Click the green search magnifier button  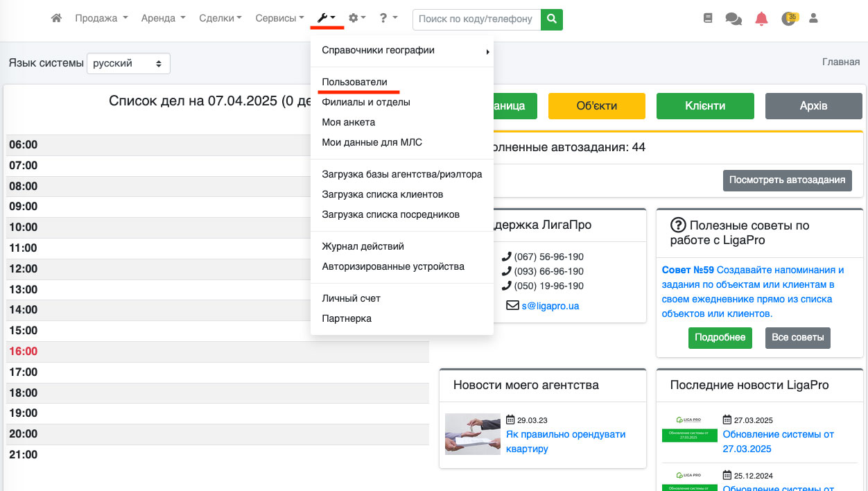[552, 19]
